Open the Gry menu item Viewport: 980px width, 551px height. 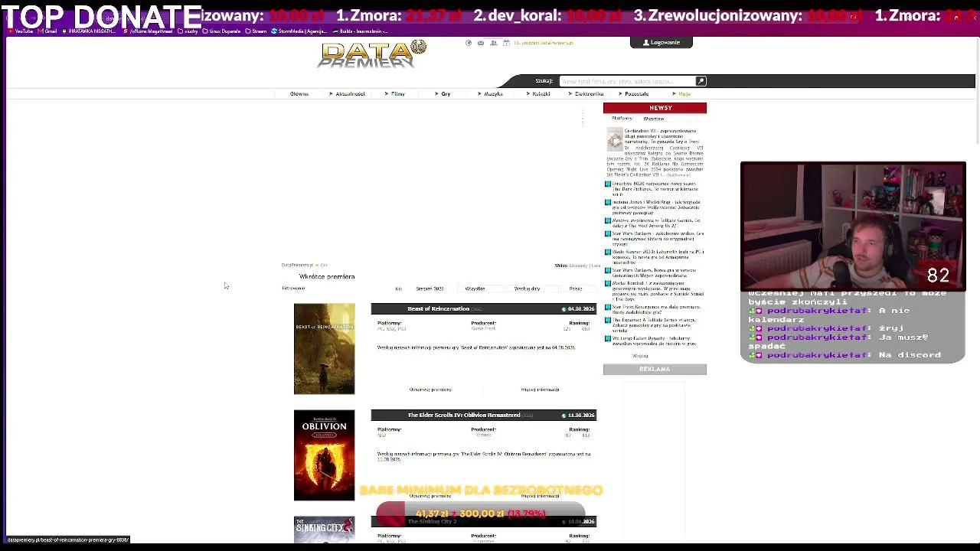coord(445,94)
